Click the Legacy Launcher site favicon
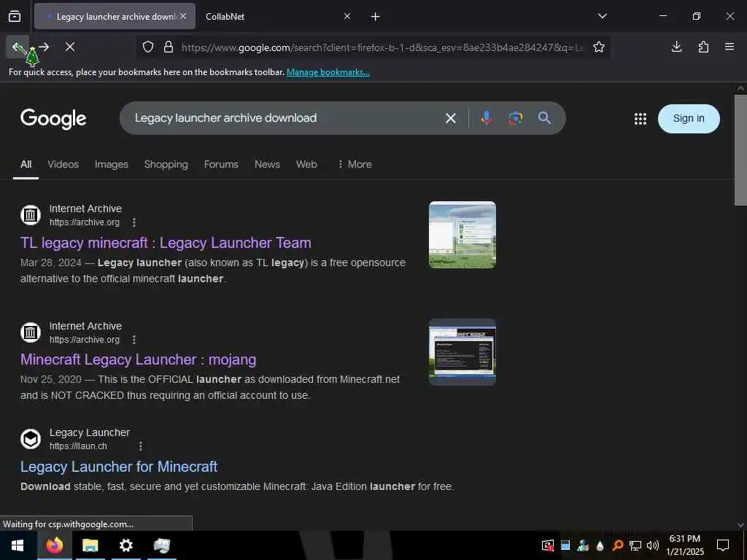 [x=31, y=439]
